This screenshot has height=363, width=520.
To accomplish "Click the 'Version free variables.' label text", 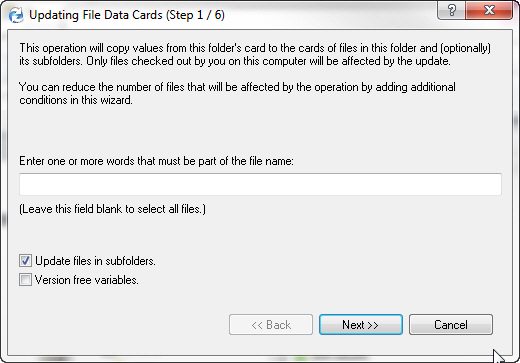I will pyautogui.click(x=87, y=280).
